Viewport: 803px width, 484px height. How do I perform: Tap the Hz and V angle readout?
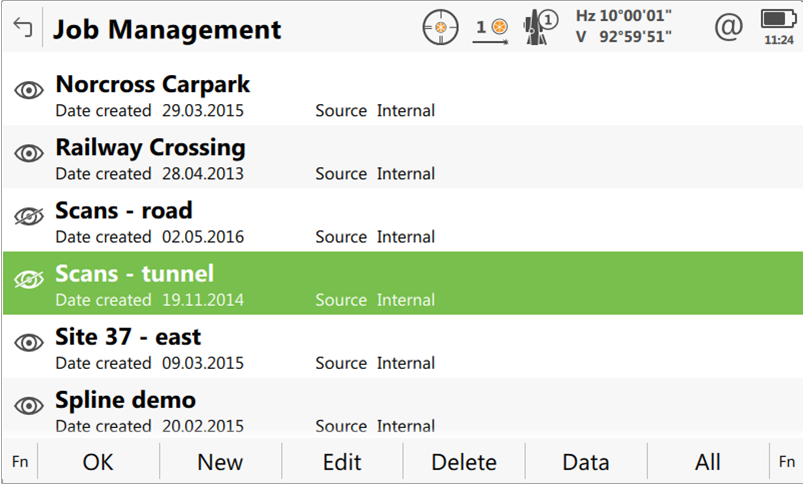point(624,27)
